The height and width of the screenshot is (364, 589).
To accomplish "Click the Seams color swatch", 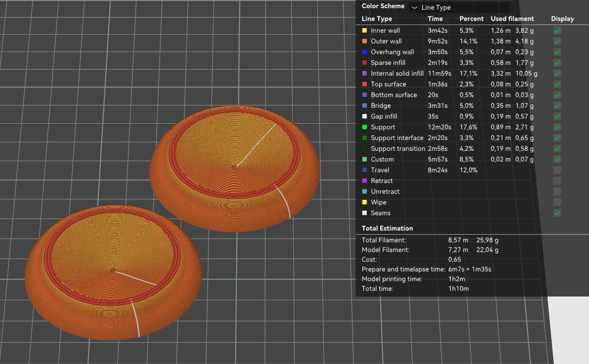I will point(364,213).
